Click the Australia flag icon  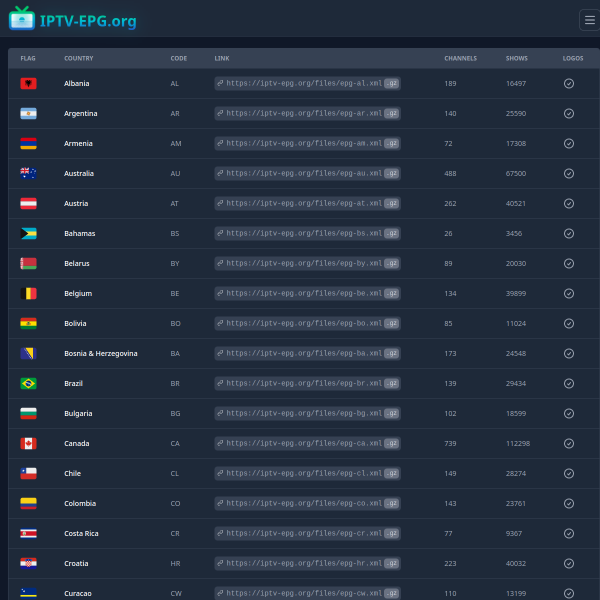[x=28, y=173]
